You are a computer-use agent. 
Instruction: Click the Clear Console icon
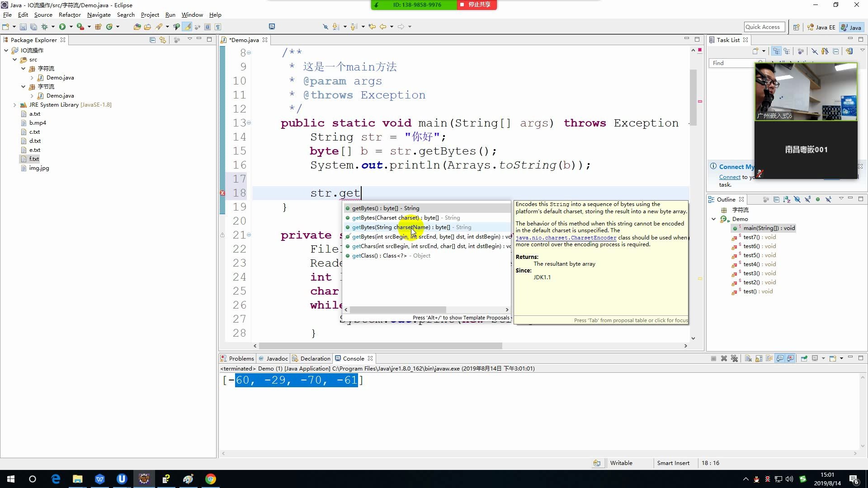click(x=748, y=358)
